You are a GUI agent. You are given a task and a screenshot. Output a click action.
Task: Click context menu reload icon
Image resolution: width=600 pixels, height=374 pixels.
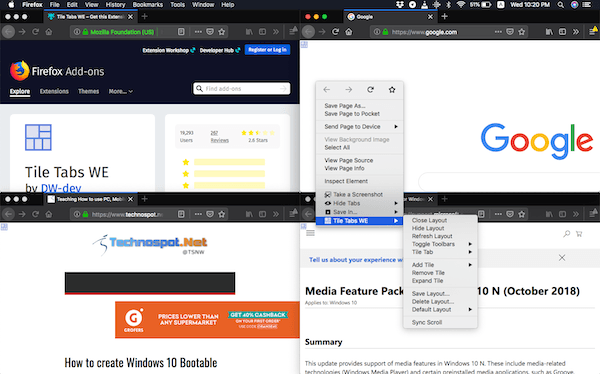point(370,90)
